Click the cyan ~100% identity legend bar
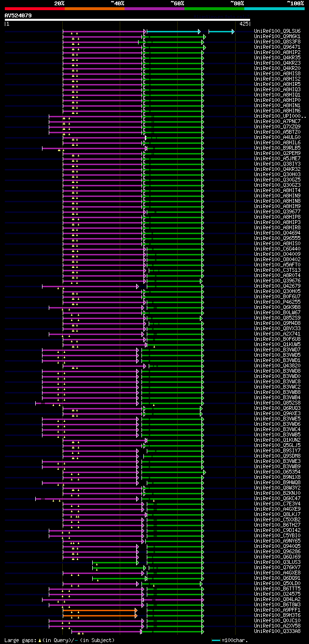 [x=274, y=9]
